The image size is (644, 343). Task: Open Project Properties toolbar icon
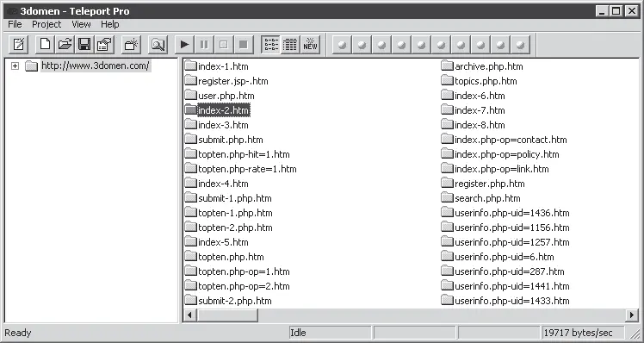(x=105, y=45)
